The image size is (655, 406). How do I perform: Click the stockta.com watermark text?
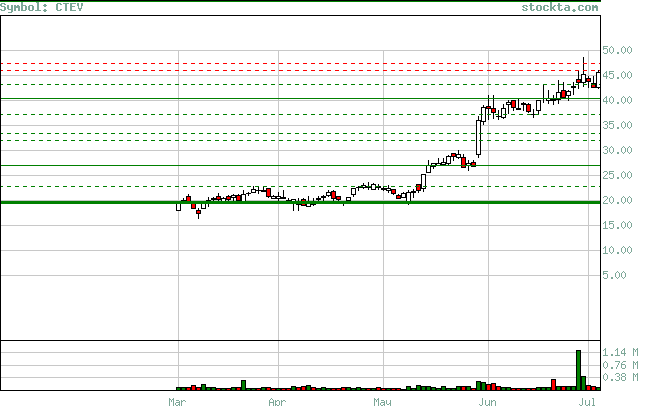coord(560,7)
